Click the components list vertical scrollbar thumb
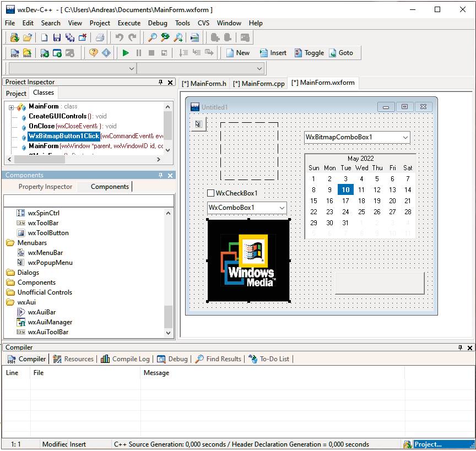Image resolution: width=476 pixels, height=451 pixels. (x=169, y=317)
